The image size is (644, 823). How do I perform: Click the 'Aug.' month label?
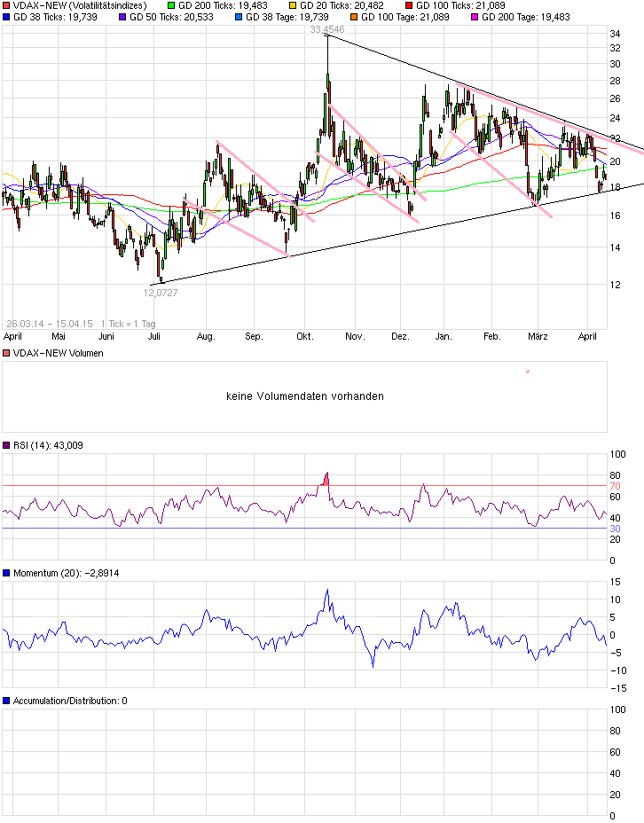coord(206,336)
